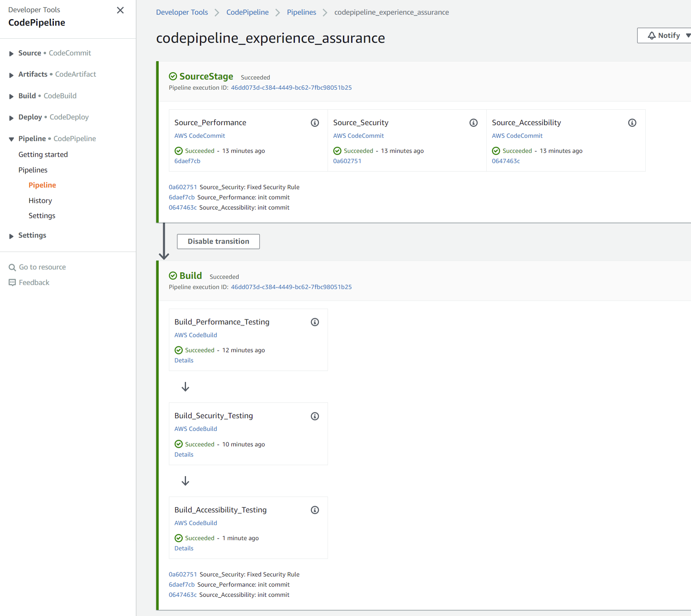Open info icon for Build_Accessibility_Testing action
The height and width of the screenshot is (616, 691).
[315, 510]
